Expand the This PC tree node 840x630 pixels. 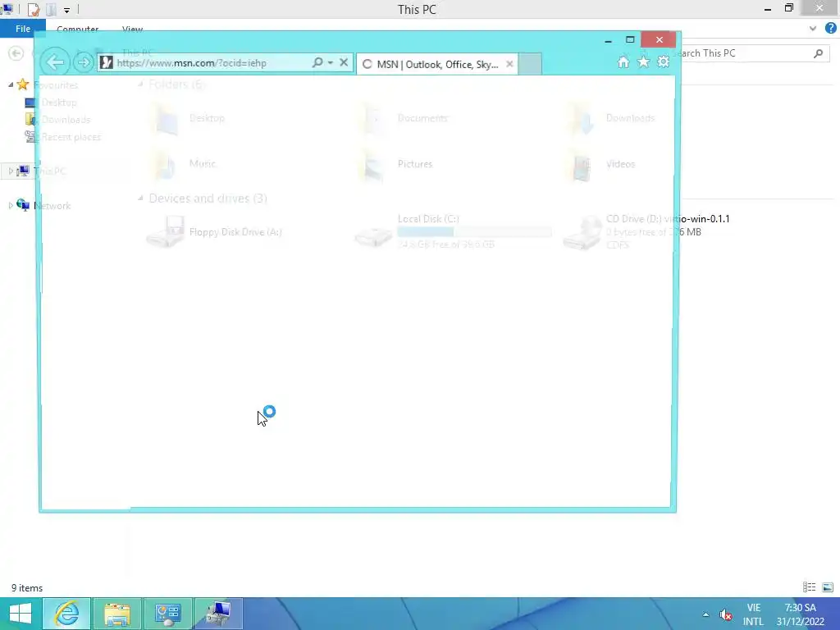11,171
